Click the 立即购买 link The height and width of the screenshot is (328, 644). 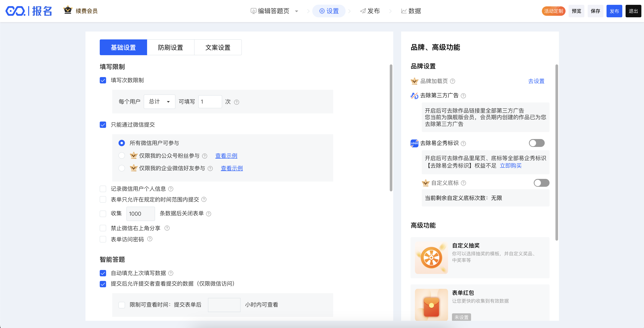511,166
